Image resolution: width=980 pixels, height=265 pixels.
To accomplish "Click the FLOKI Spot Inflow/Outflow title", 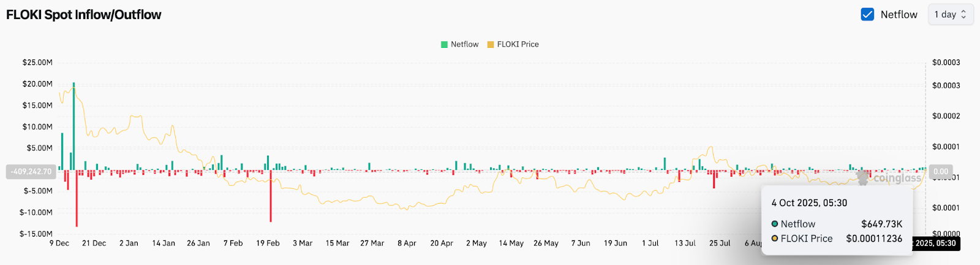I will (84, 15).
